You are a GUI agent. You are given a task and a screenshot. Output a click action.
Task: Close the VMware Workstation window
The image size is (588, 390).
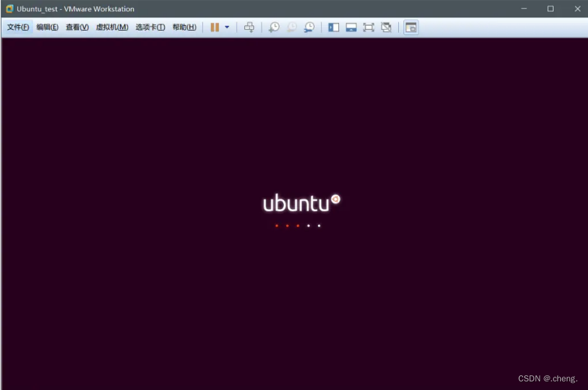click(x=577, y=9)
